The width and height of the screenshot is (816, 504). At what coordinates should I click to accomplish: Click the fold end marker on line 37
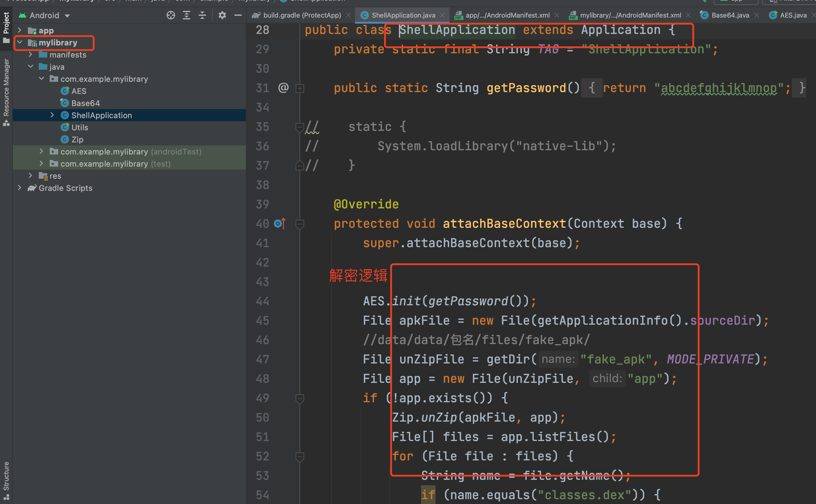coord(300,166)
